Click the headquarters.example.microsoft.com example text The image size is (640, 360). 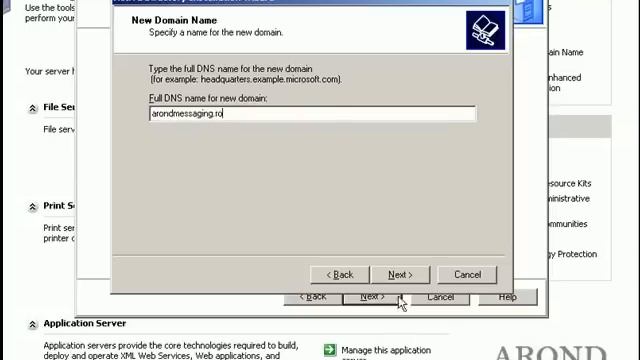click(x=270, y=79)
